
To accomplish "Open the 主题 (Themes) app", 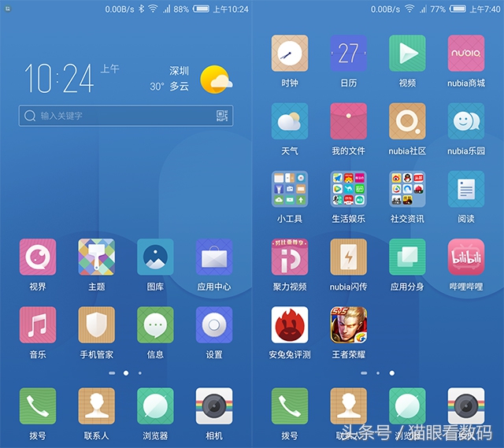I will coord(96,257).
